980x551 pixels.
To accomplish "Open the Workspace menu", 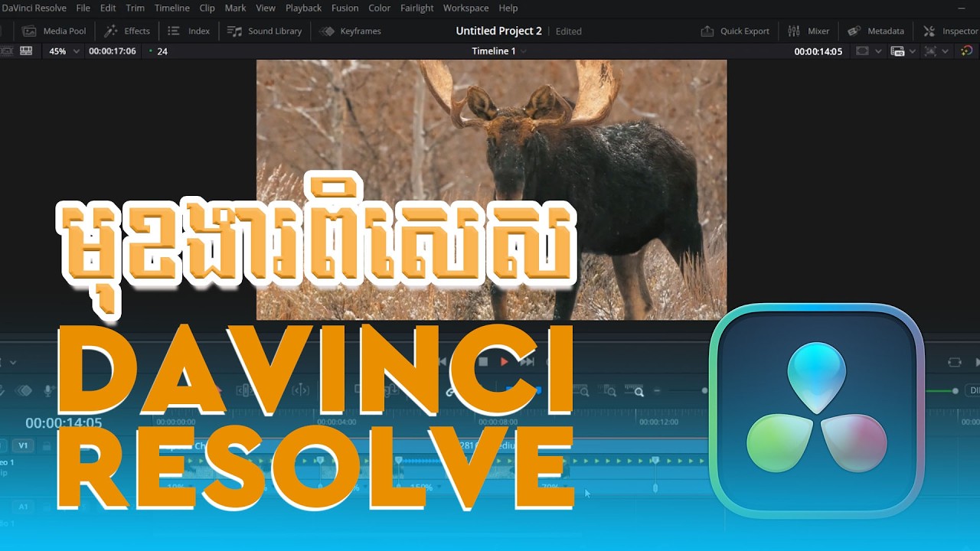I will coord(465,8).
